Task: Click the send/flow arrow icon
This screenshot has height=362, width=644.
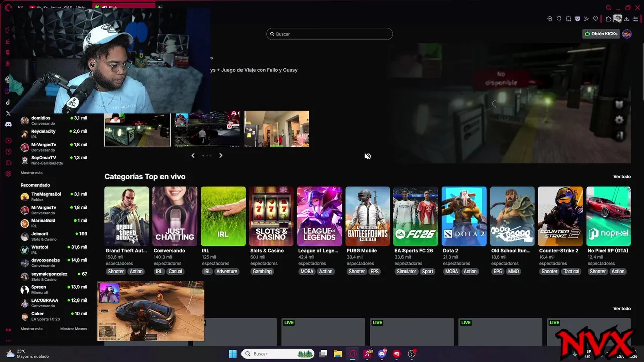Action: (x=586, y=19)
